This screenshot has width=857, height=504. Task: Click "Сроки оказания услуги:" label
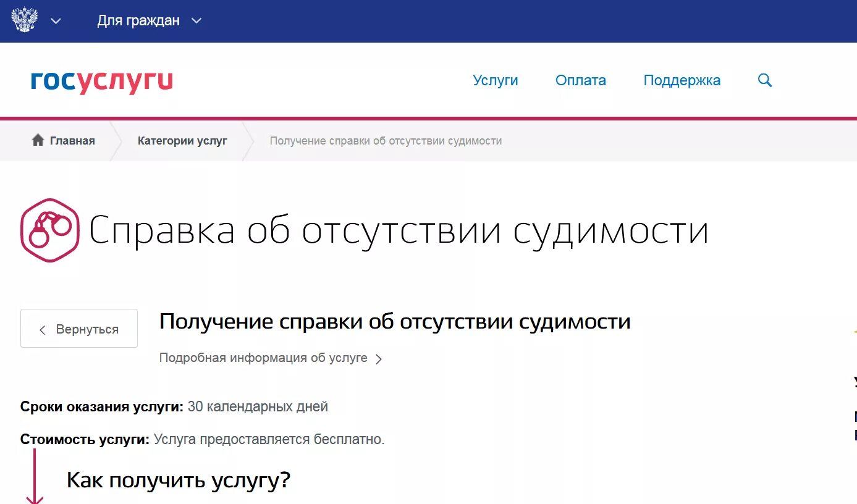tap(102, 407)
